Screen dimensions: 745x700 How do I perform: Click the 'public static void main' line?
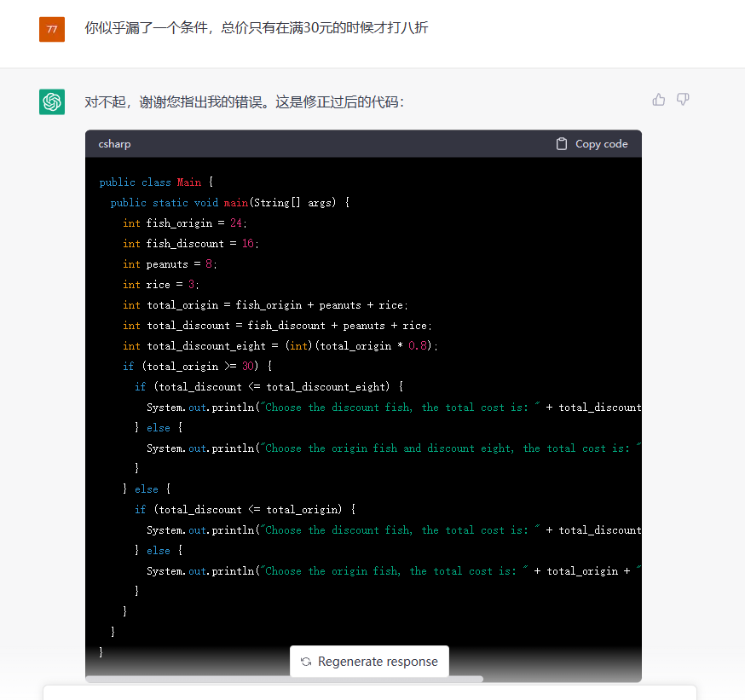point(230,203)
